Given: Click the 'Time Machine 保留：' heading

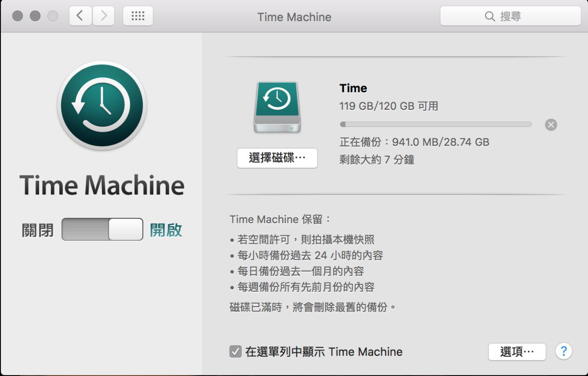Looking at the screenshot, I should (x=280, y=219).
